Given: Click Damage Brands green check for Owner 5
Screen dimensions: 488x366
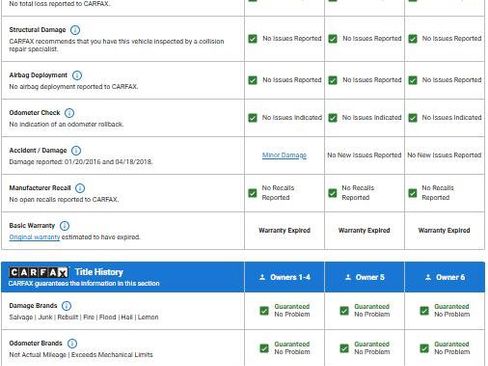Looking at the screenshot, I should 344,311.
